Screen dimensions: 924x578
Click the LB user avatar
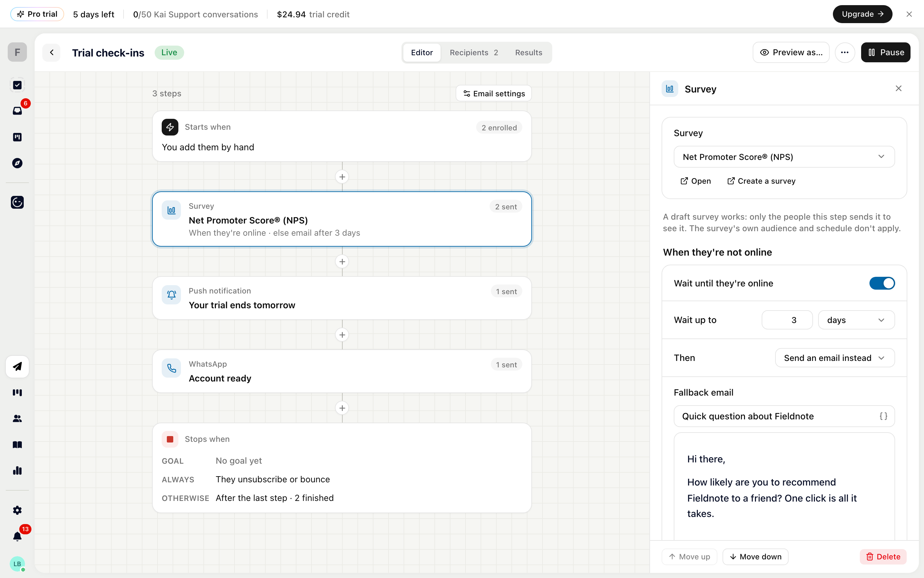(17, 564)
